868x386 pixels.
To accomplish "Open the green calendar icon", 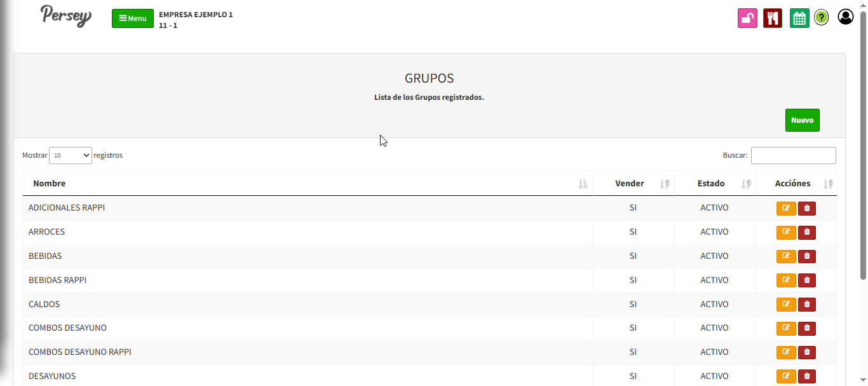I will (x=799, y=18).
